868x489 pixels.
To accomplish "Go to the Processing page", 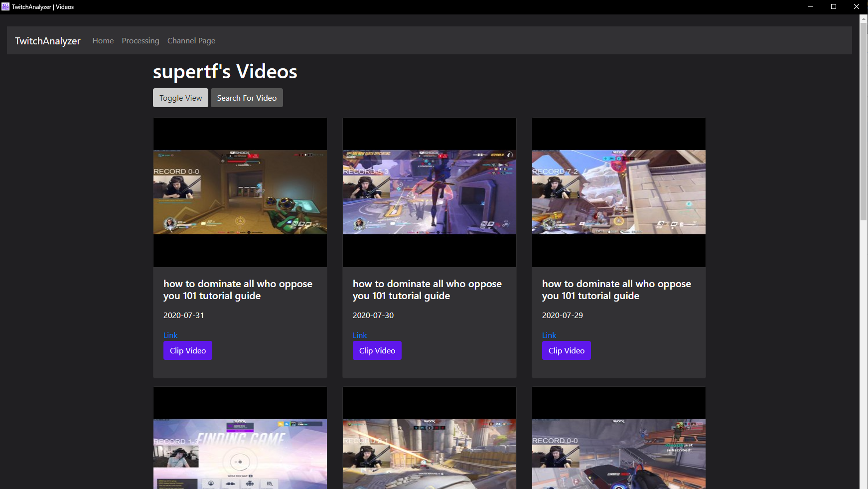I will pyautogui.click(x=141, y=41).
